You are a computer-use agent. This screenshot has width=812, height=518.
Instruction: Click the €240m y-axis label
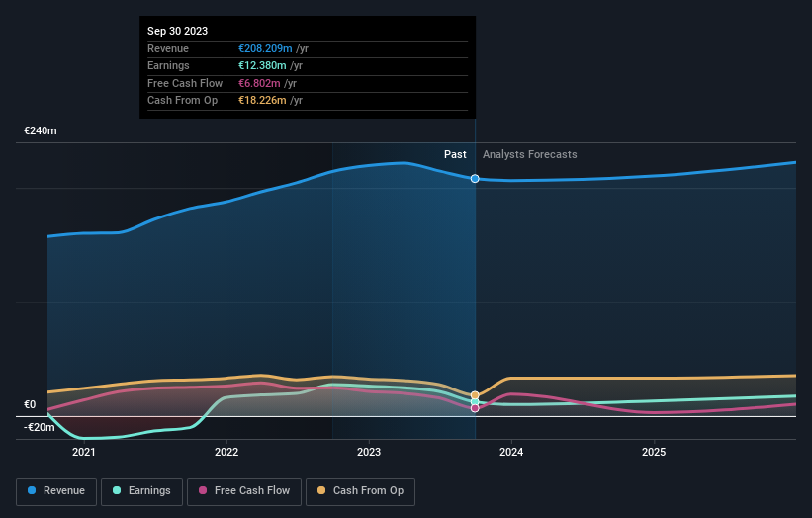coord(41,130)
